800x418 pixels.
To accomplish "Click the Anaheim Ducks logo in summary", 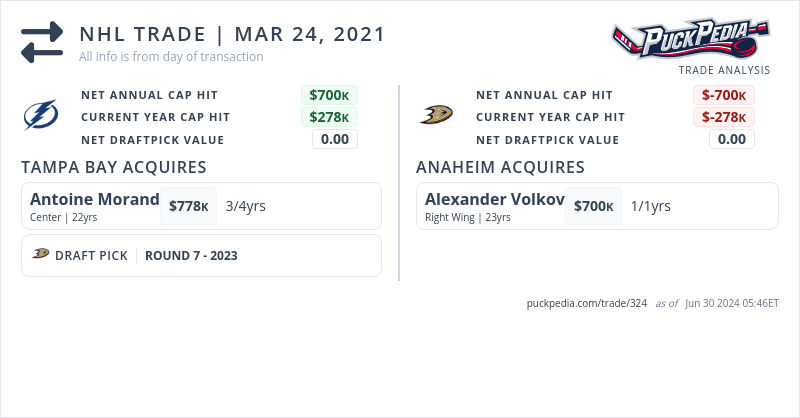I will tap(436, 117).
